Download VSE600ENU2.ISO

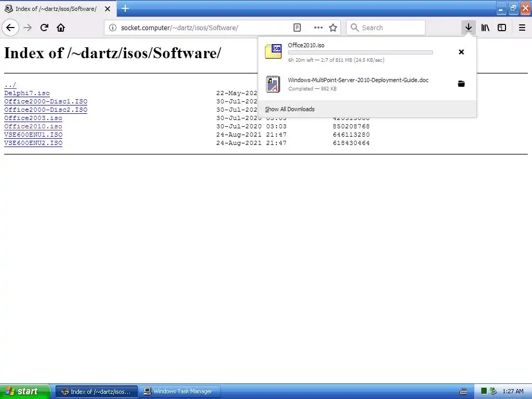[33, 143]
